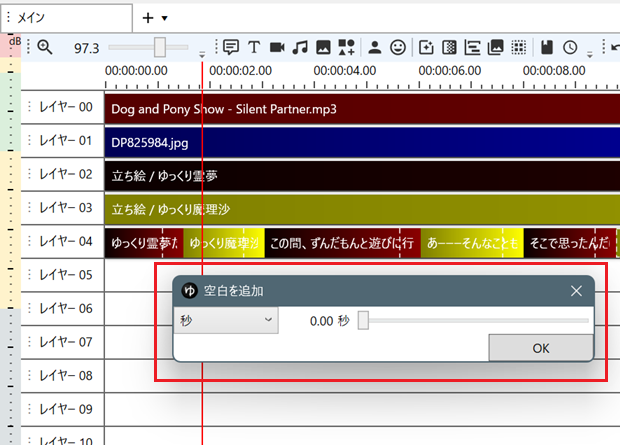The image size is (620, 445).
Task: Close the 空白を追加 dialog
Action: [576, 290]
